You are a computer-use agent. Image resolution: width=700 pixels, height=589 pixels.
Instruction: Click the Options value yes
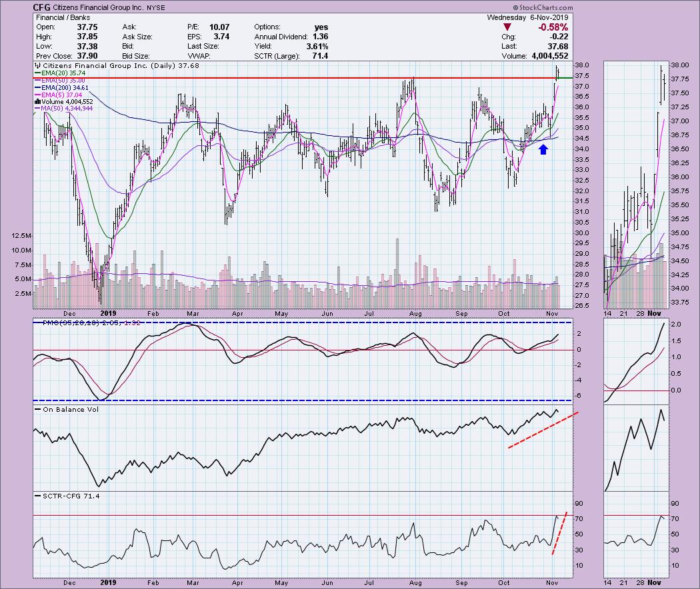point(321,27)
